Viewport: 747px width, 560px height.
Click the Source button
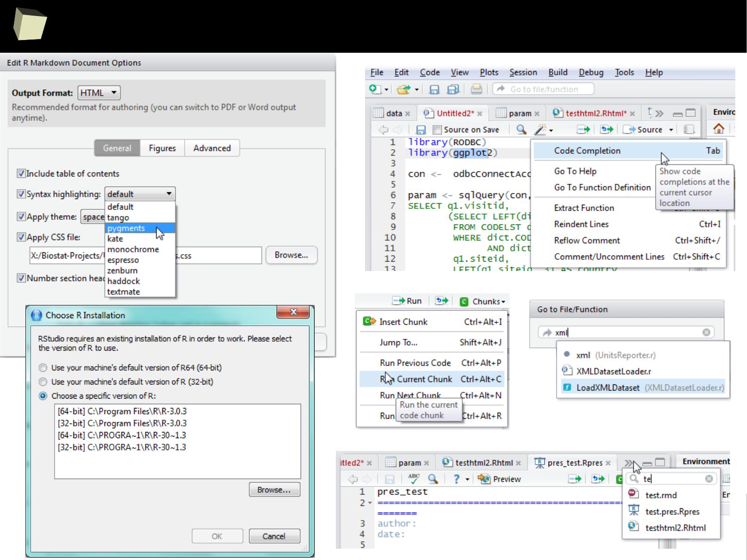coord(644,129)
